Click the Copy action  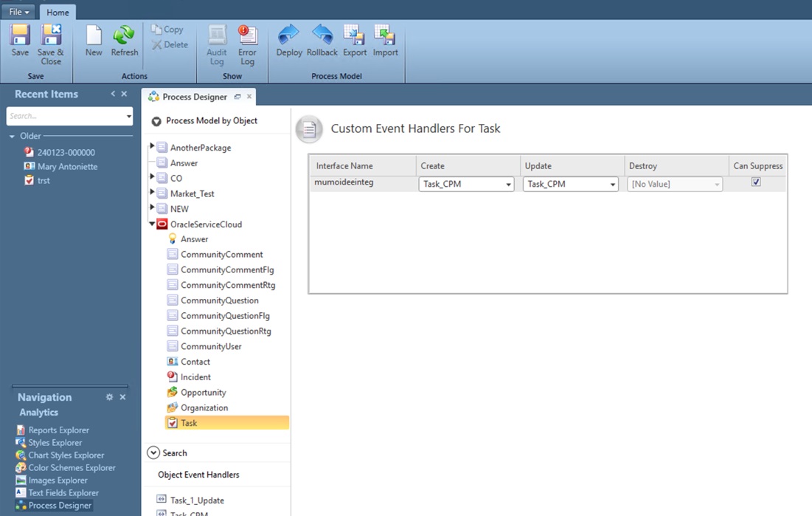click(x=167, y=30)
